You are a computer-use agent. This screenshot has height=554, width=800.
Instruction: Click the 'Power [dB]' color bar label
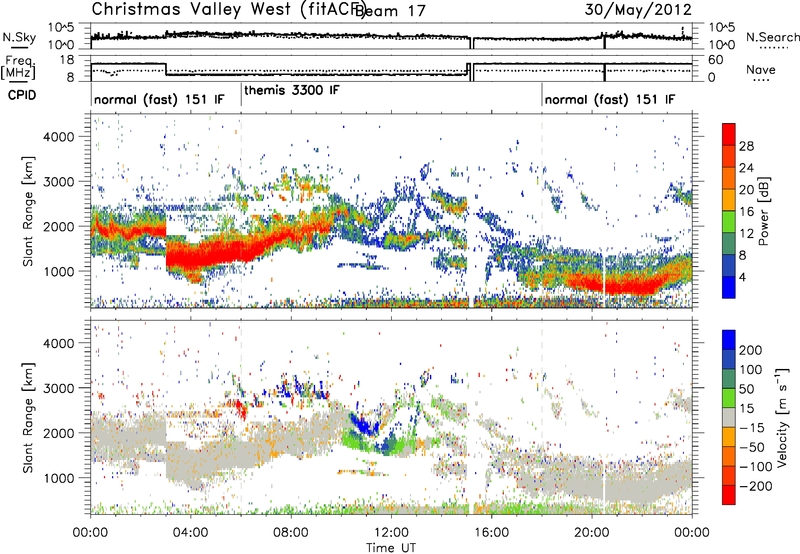[763, 211]
